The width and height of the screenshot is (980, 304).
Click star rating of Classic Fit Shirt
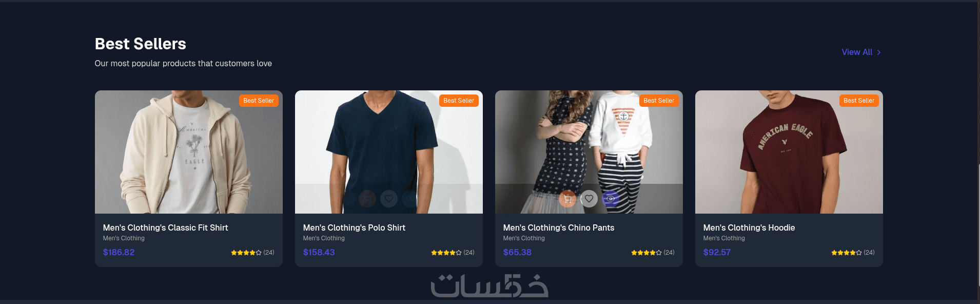[246, 253]
